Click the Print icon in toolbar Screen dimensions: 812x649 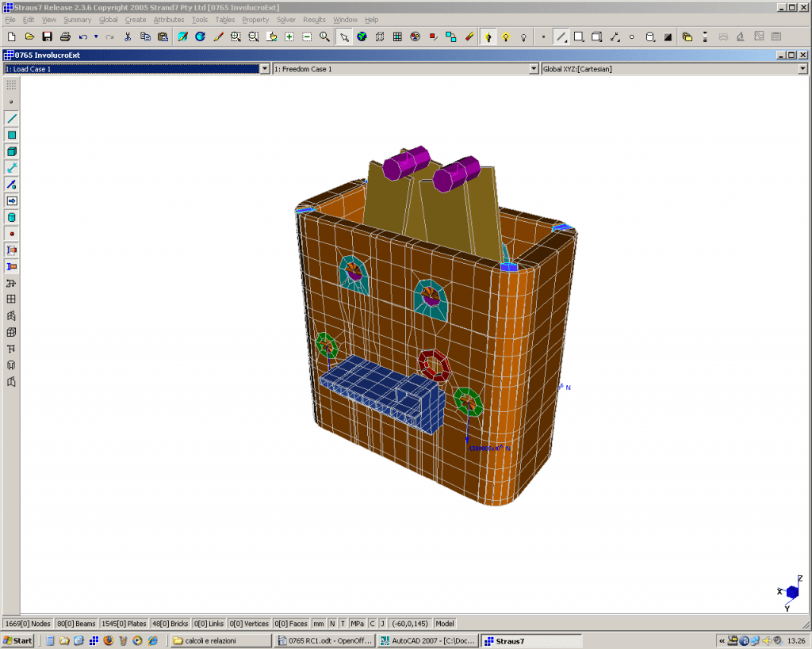tap(65, 36)
